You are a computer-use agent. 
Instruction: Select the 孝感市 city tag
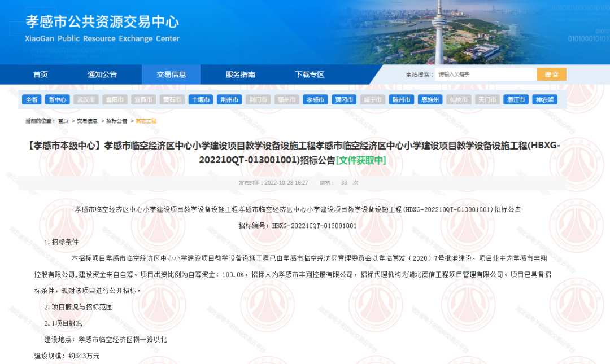tap(315, 99)
